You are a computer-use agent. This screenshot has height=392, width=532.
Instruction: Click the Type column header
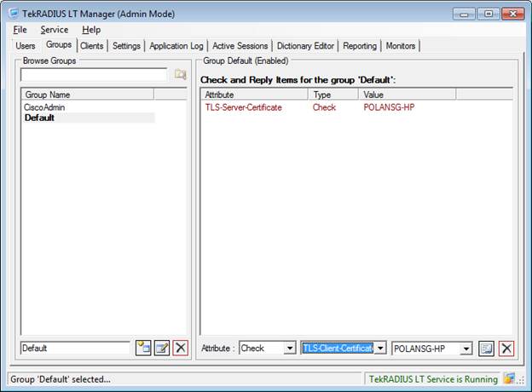[333, 95]
